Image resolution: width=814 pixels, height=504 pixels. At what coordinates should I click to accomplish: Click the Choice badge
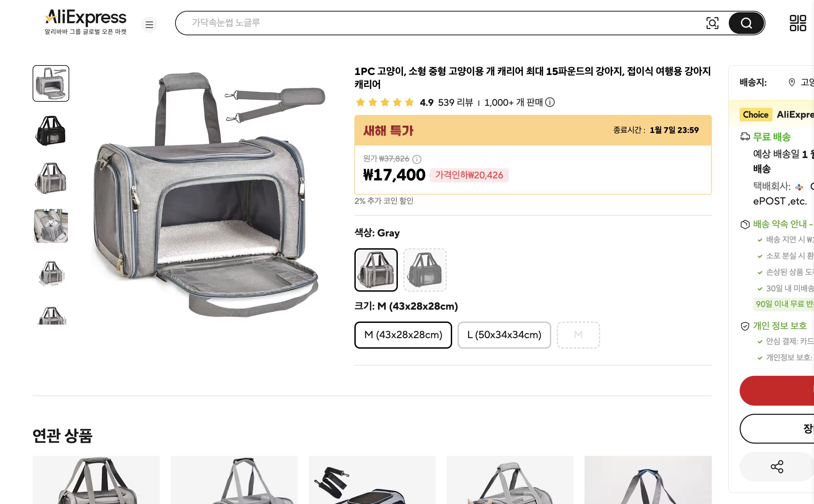(755, 115)
